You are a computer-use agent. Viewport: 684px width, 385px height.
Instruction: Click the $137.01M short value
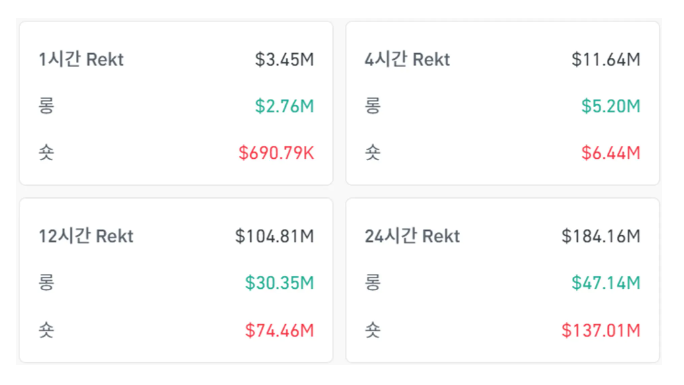pos(601,330)
